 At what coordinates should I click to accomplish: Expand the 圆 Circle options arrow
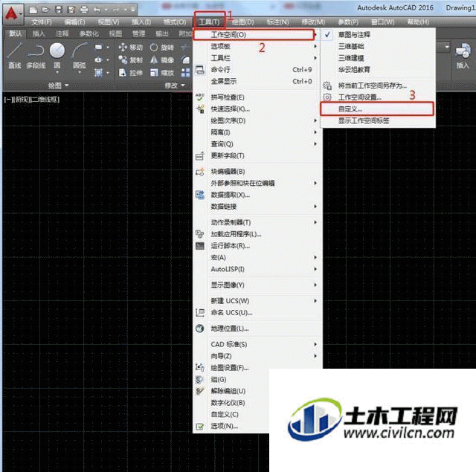pos(57,73)
